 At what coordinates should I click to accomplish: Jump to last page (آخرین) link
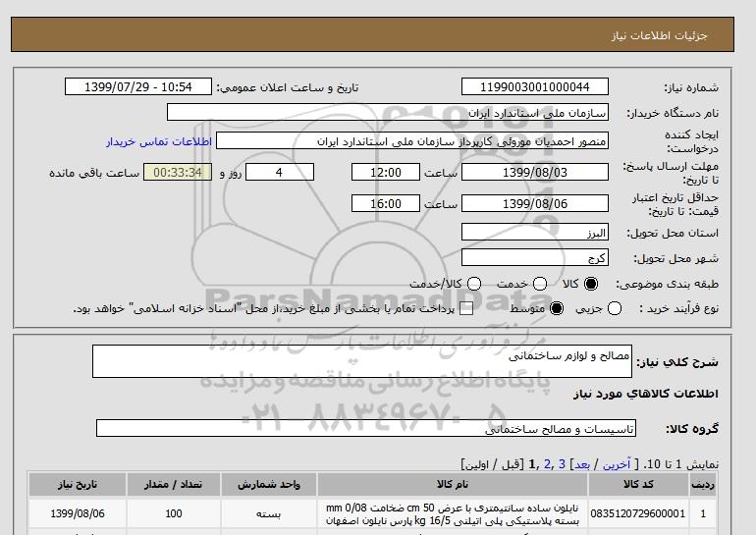click(x=617, y=464)
